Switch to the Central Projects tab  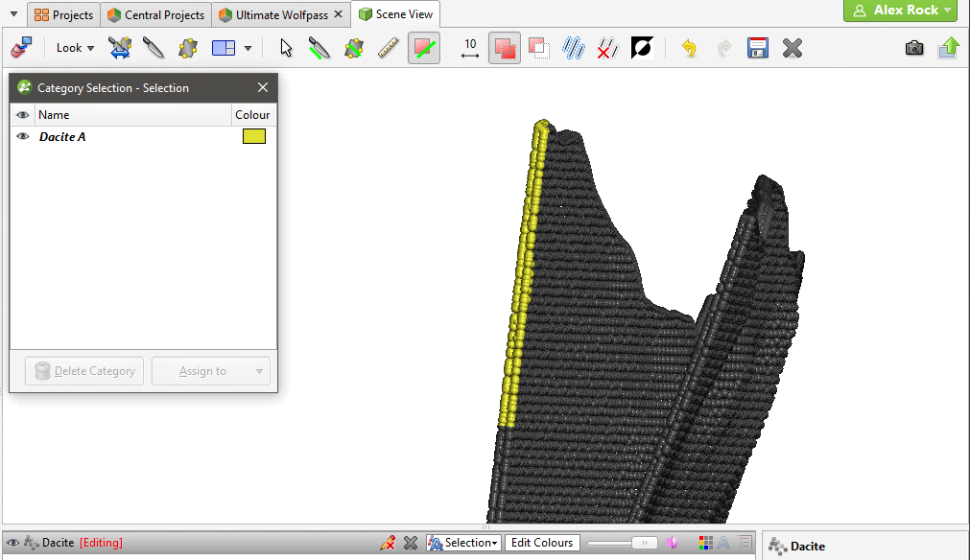[x=155, y=14]
